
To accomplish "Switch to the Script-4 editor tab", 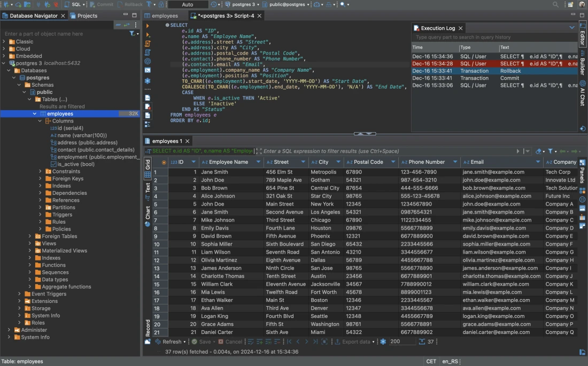I will pos(223,16).
